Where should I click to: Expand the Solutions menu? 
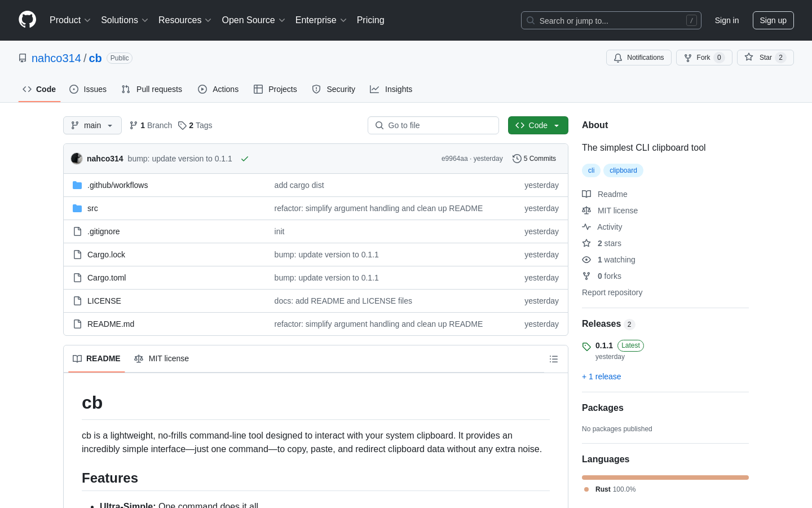pyautogui.click(x=125, y=20)
